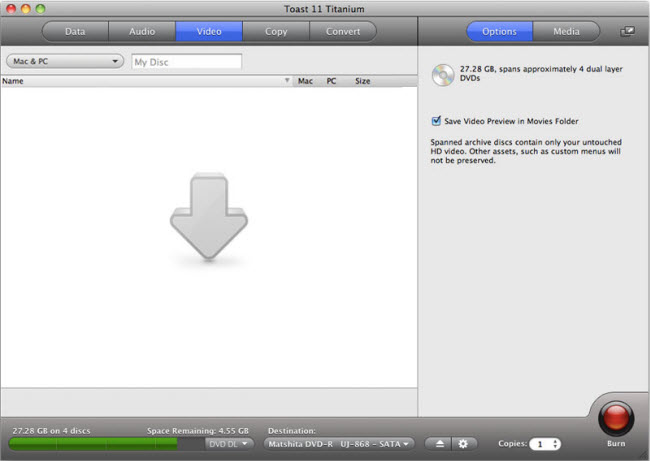Open the Convert tab
Image resolution: width=650 pixels, height=461 pixels.
(343, 32)
